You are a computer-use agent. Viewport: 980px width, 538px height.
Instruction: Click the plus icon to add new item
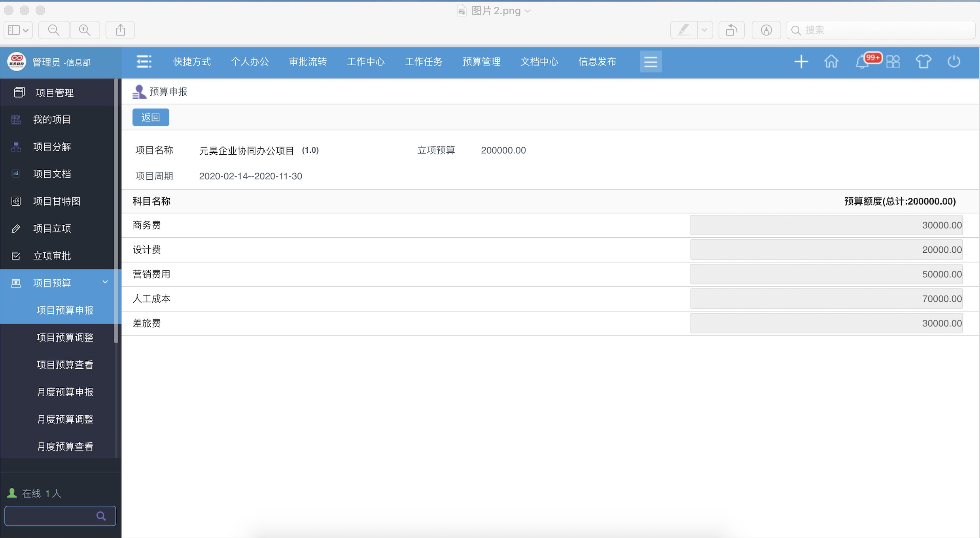(x=801, y=61)
